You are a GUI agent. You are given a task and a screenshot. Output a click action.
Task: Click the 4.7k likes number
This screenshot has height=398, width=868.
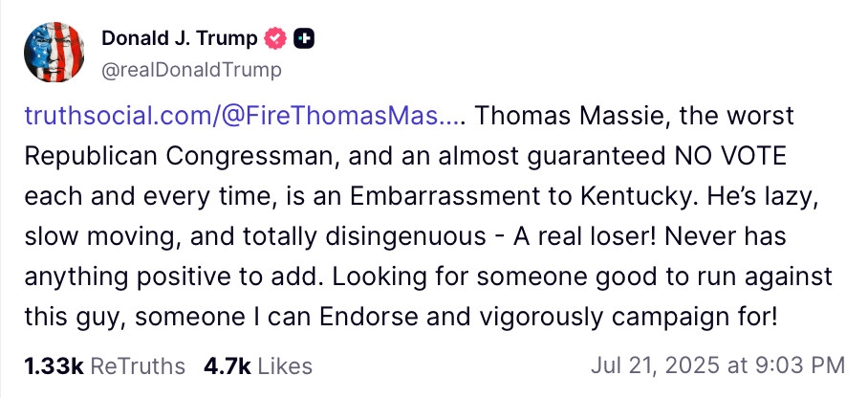coord(227,365)
